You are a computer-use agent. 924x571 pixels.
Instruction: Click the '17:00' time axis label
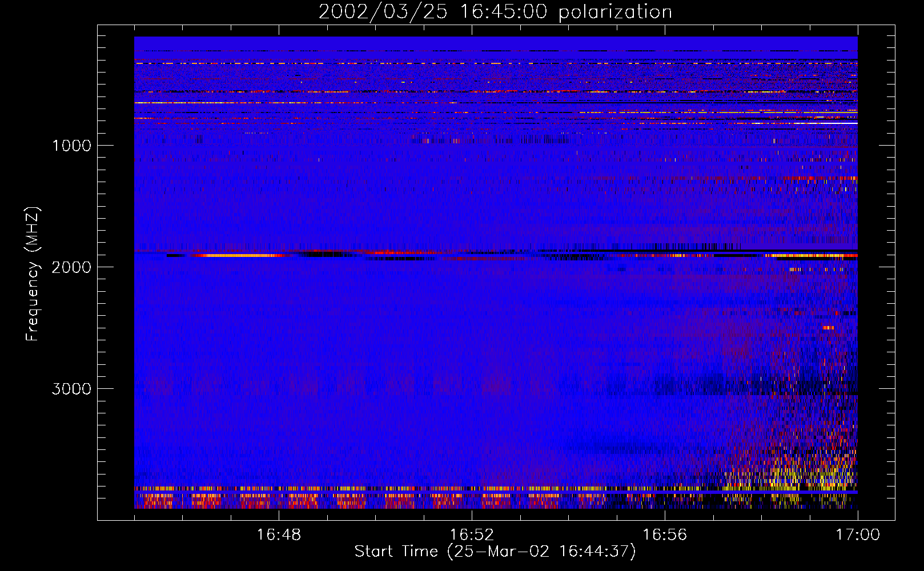point(858,535)
